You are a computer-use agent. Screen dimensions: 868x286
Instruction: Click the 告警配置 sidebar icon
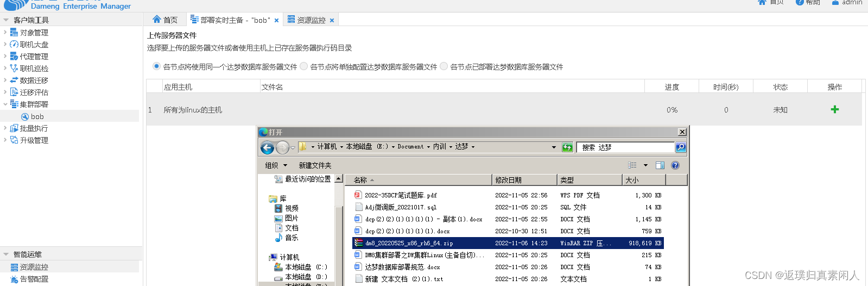pyautogui.click(x=14, y=279)
